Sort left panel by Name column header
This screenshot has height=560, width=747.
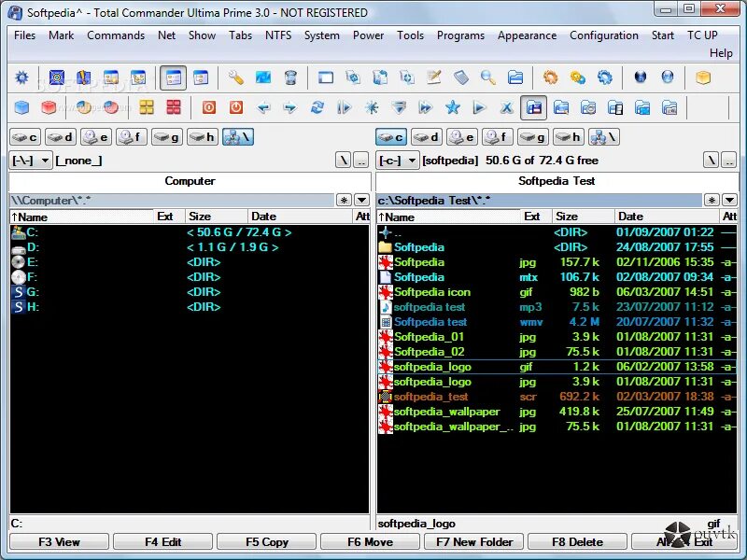pos(82,217)
